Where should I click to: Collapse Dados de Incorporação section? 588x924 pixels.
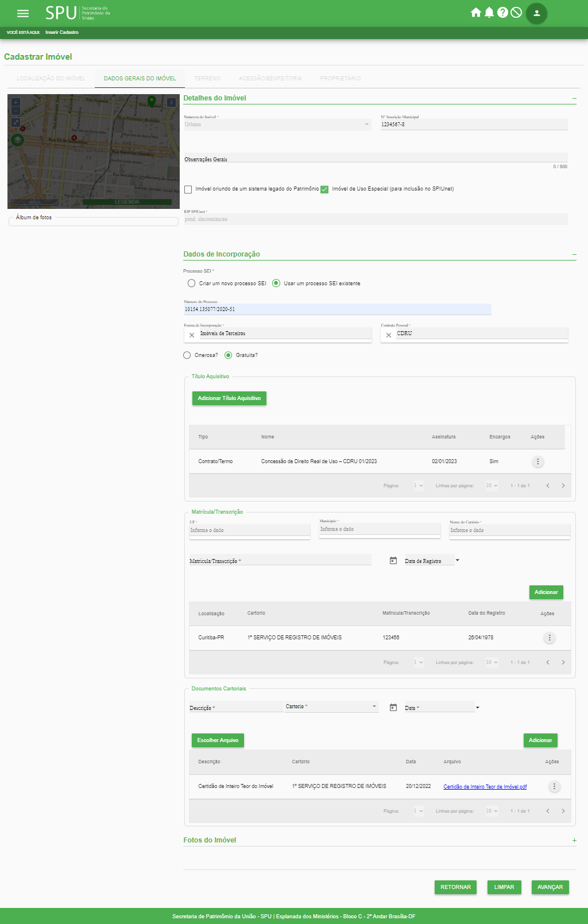[574, 254]
